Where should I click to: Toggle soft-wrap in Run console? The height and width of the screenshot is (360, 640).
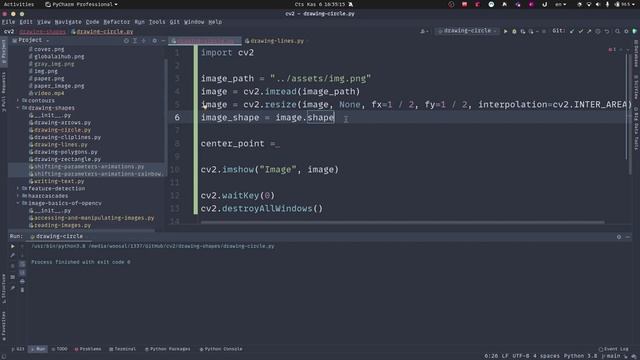22,264
